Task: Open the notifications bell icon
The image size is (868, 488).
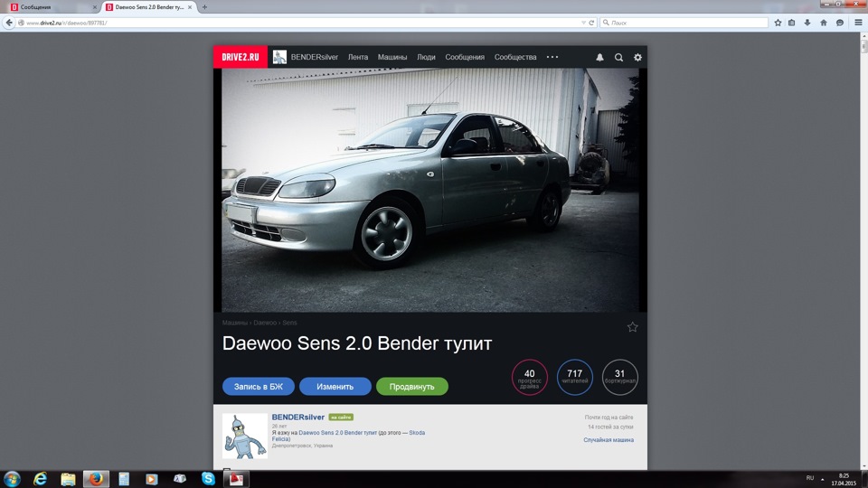Action: coord(599,57)
